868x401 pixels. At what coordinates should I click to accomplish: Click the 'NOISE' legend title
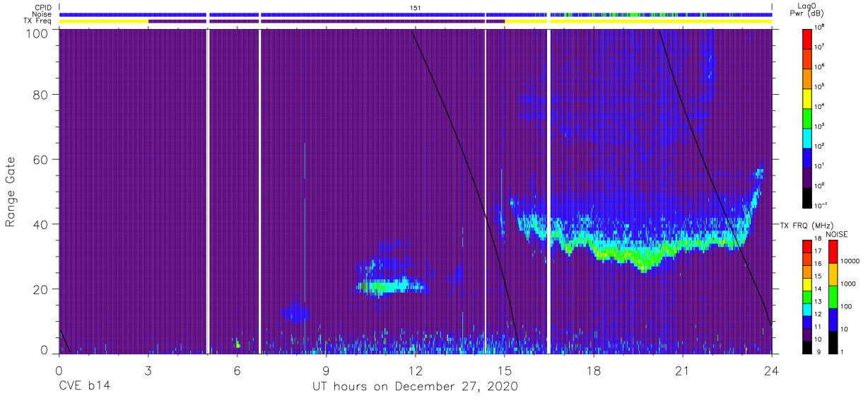[x=837, y=233]
